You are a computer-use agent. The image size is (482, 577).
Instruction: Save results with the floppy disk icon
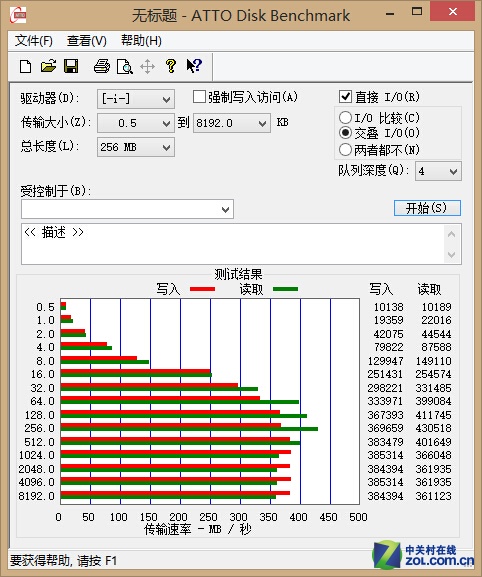(x=71, y=66)
